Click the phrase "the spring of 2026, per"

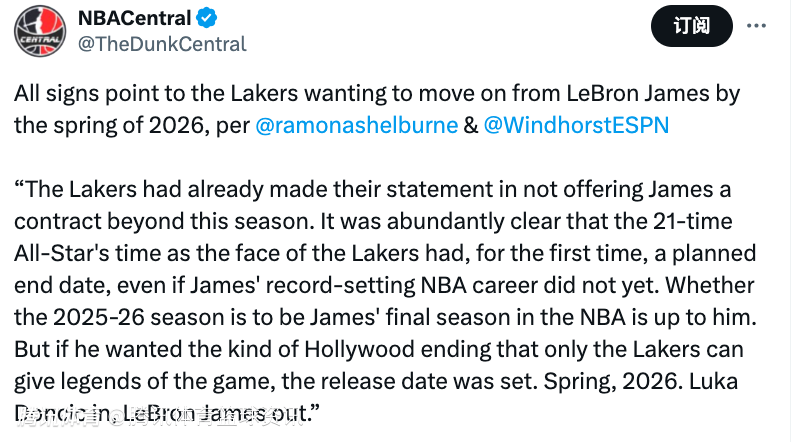[x=132, y=126]
